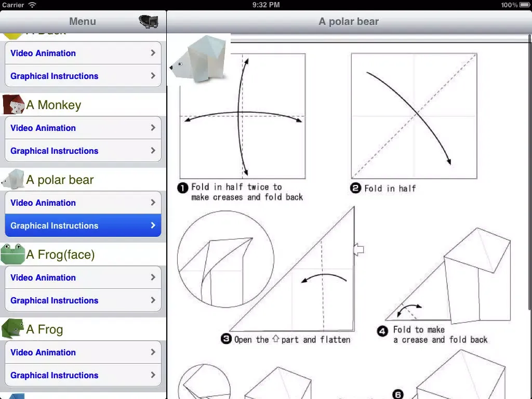Click the vertical scrollbar of instructions pane
The image size is (532, 399).
[x=529, y=171]
